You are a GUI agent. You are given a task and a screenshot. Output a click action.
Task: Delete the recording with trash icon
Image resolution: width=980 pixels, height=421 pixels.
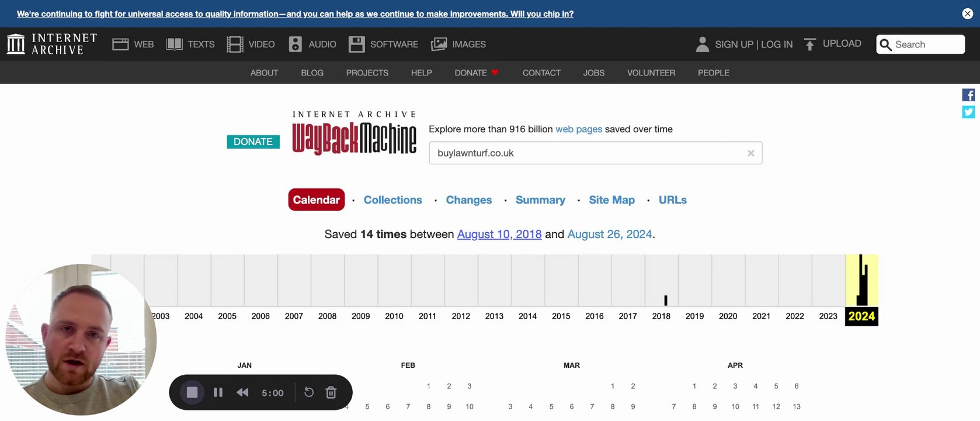(x=331, y=392)
